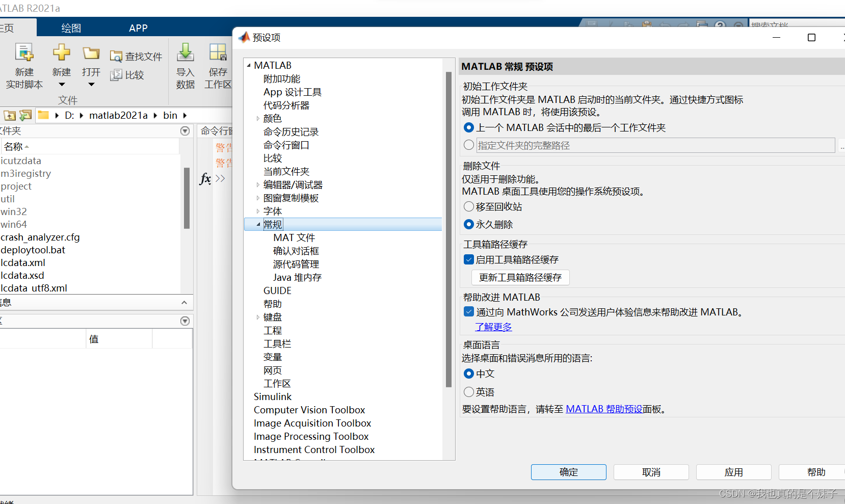
Task: Switch to the APP ribbon tab
Action: point(138,28)
